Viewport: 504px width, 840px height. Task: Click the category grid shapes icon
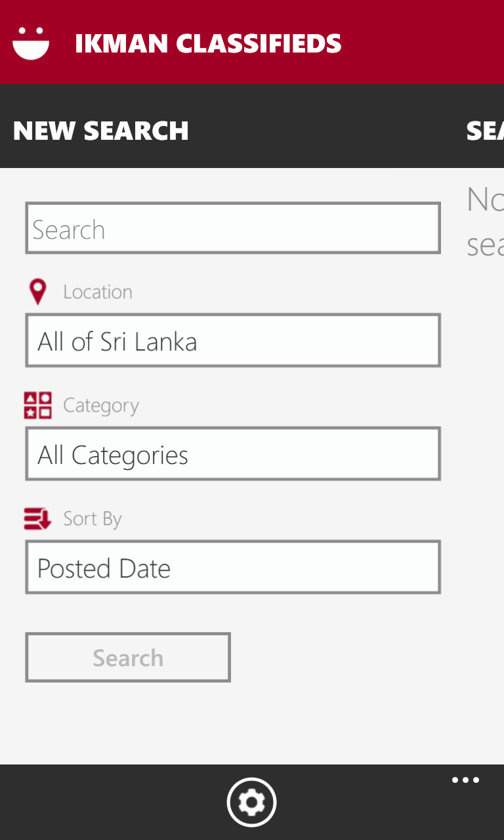[x=38, y=405]
